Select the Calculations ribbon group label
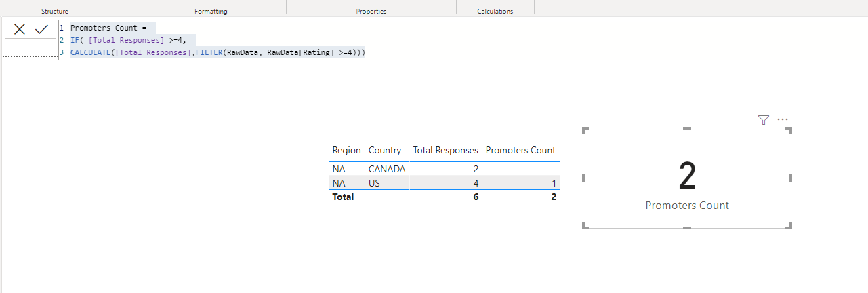This screenshot has height=293, width=868. click(x=495, y=11)
